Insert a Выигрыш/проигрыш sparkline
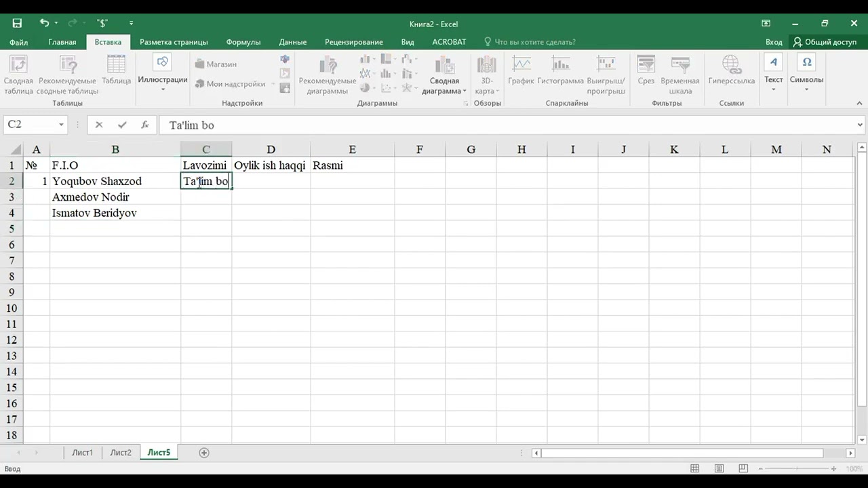 click(606, 75)
